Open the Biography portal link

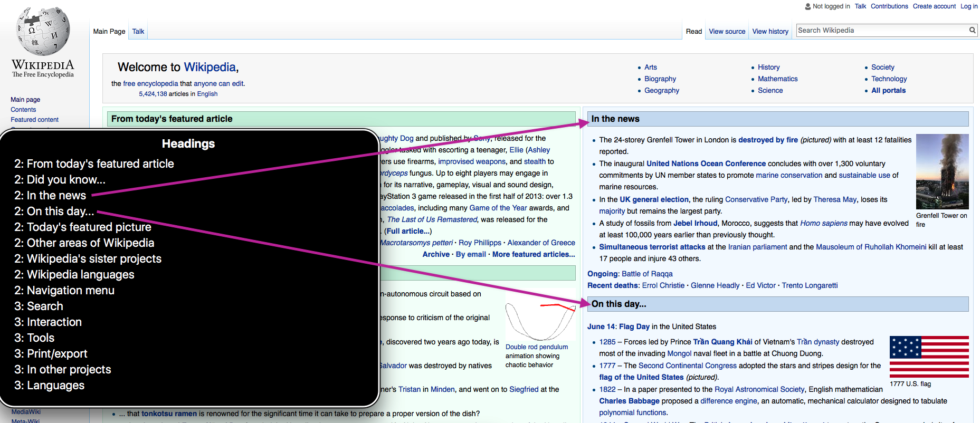[660, 79]
